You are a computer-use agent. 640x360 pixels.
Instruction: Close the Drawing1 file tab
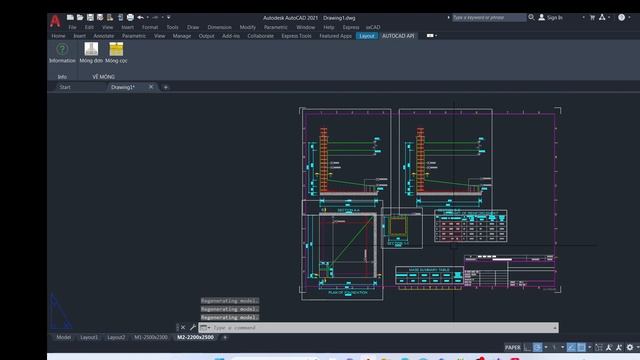(151, 87)
